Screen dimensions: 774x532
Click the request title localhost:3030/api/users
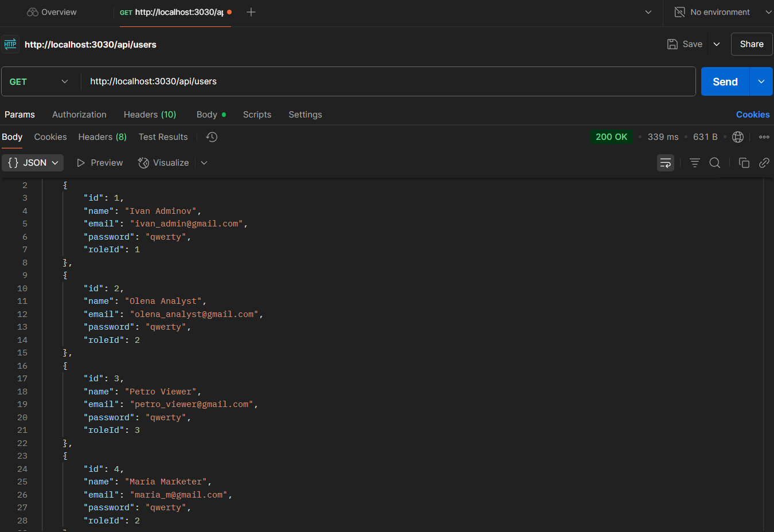coord(91,44)
